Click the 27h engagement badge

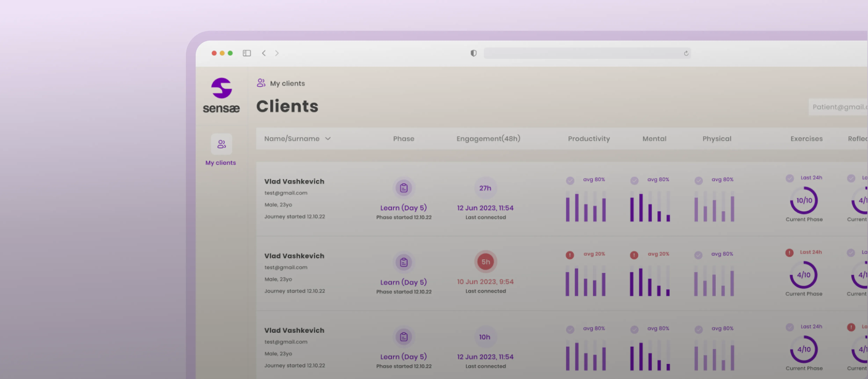coord(485,188)
